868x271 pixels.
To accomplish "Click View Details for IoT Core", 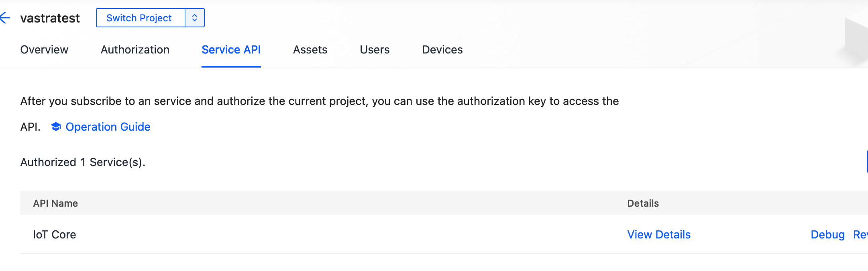I will point(658,235).
